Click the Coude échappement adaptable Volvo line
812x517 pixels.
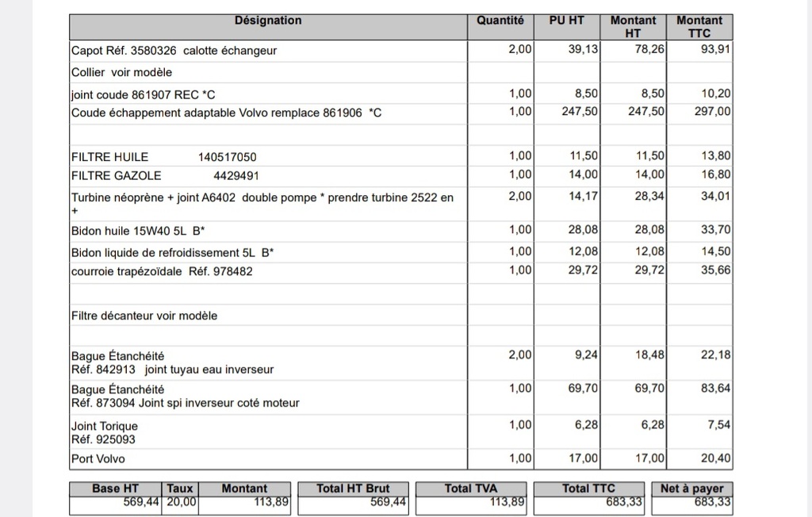[226, 113]
